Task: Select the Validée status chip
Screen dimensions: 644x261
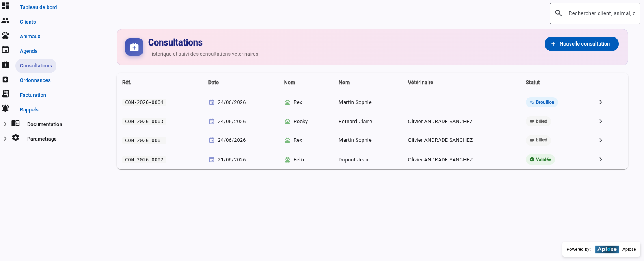Action: 540,160
